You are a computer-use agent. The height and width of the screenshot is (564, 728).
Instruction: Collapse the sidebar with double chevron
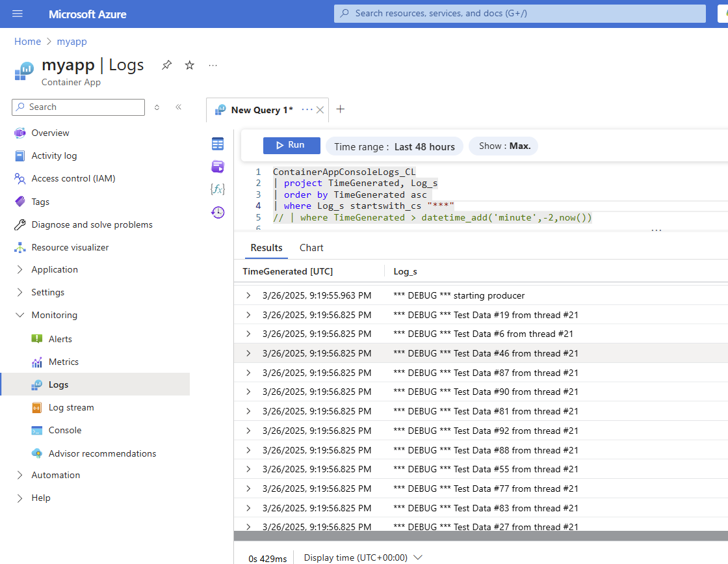pos(178,107)
